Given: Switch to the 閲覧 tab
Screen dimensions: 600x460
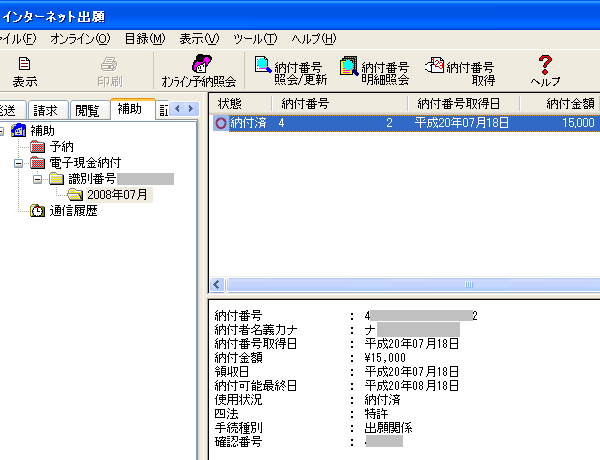Looking at the screenshot, I should pos(88,109).
